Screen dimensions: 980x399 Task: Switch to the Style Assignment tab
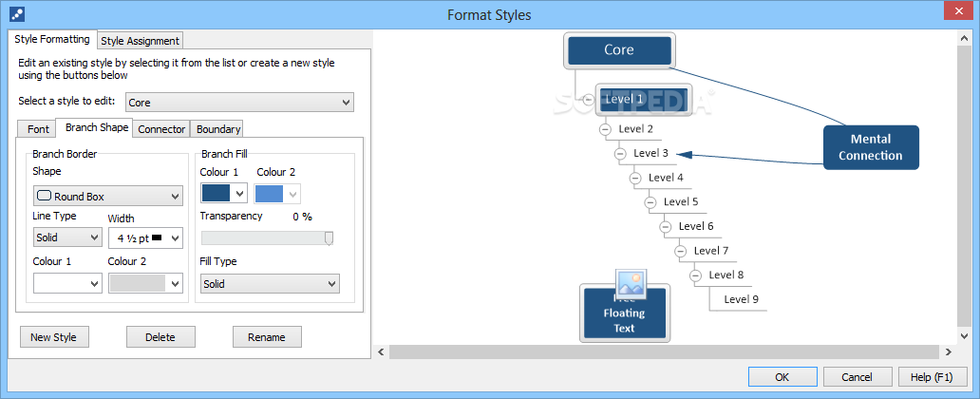click(140, 41)
